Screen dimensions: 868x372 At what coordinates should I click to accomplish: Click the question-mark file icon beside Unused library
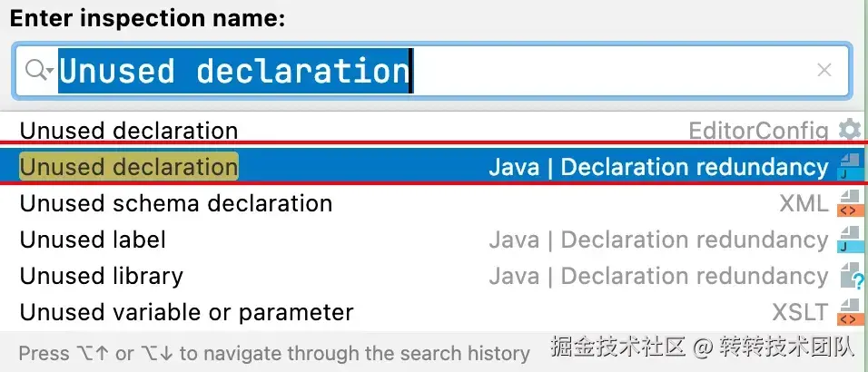850,277
